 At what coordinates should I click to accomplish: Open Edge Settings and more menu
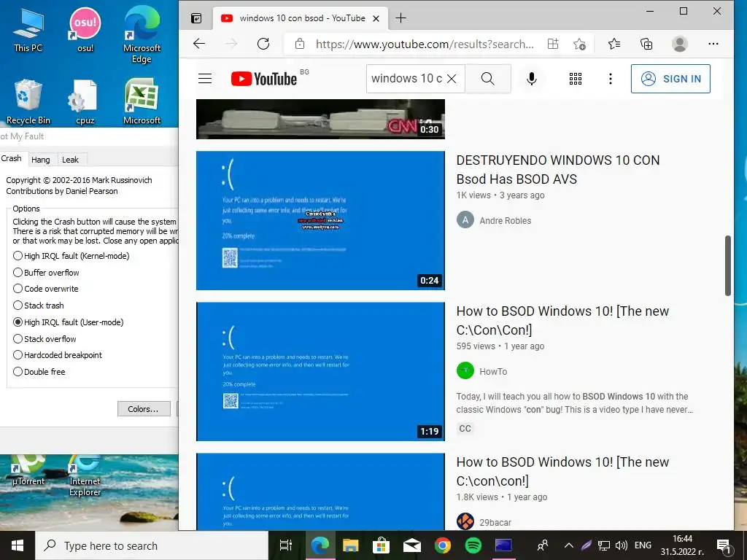(713, 44)
